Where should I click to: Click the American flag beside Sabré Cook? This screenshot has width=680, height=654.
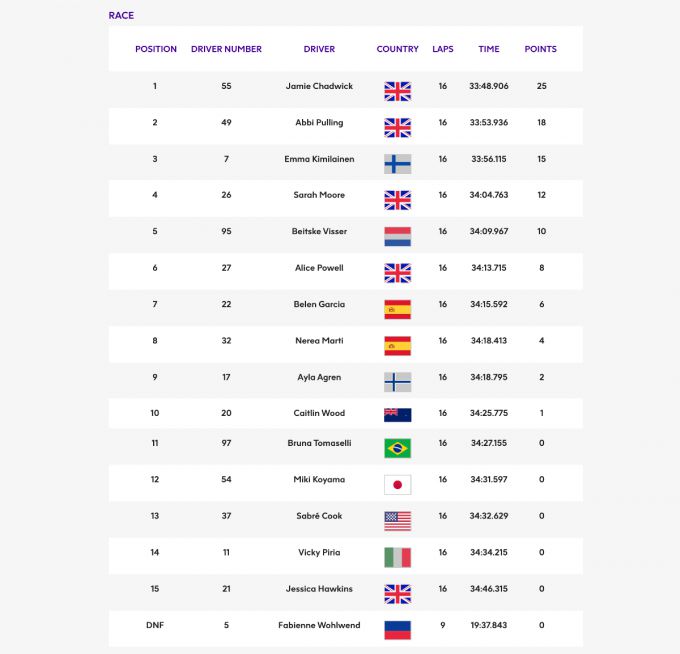point(397,520)
